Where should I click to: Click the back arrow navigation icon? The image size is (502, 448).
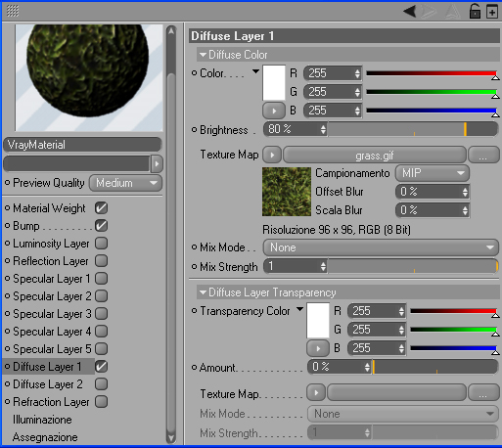coord(410,12)
